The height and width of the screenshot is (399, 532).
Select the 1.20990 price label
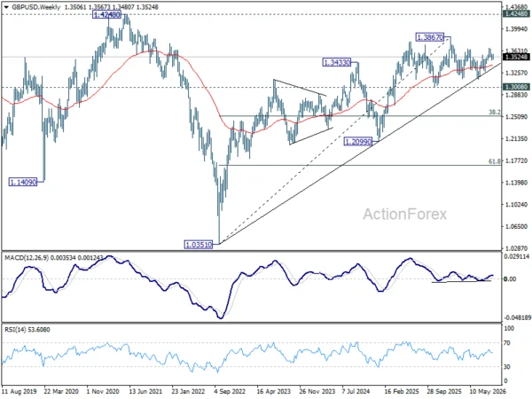pyautogui.click(x=358, y=142)
